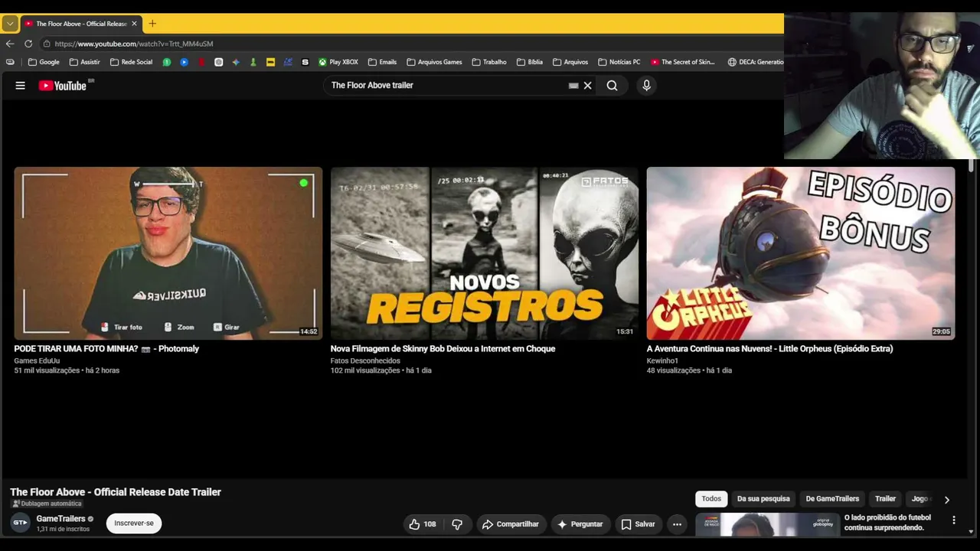980x551 pixels.
Task: Open the Emails bookmarks folder
Action: tap(382, 62)
